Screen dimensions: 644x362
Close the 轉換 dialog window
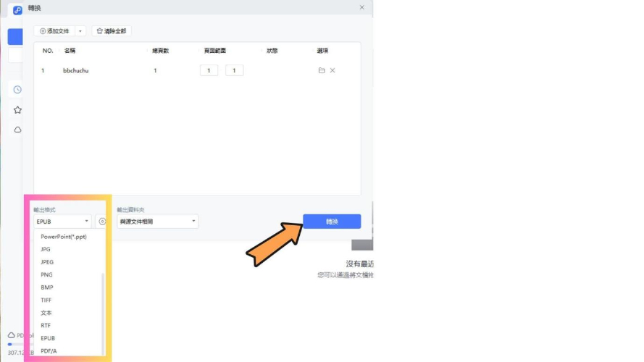pos(361,7)
